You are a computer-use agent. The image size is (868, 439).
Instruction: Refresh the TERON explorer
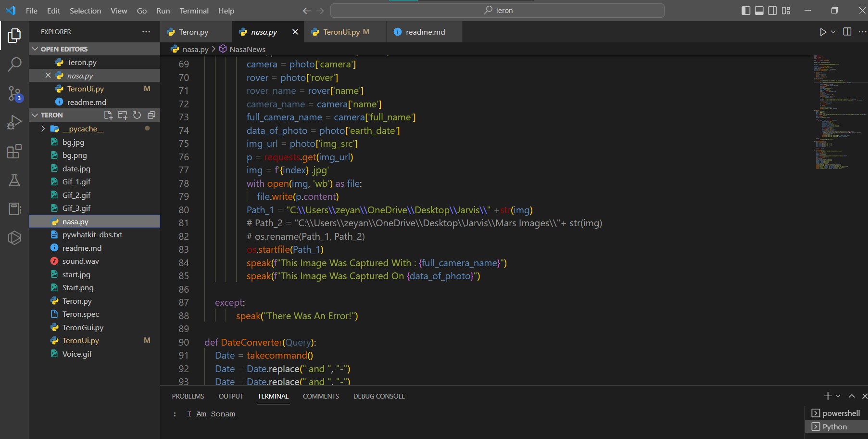point(137,115)
